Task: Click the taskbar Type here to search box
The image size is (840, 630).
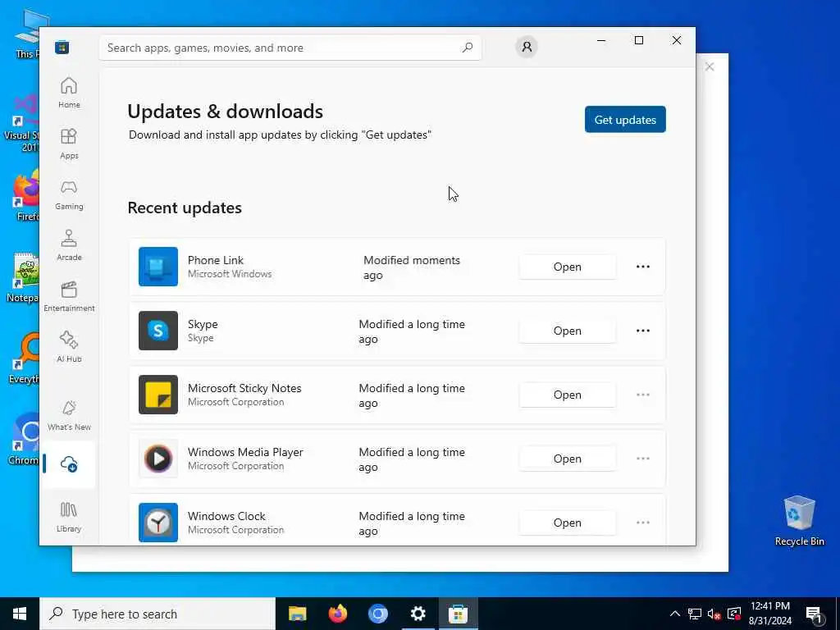Action: tap(157, 614)
